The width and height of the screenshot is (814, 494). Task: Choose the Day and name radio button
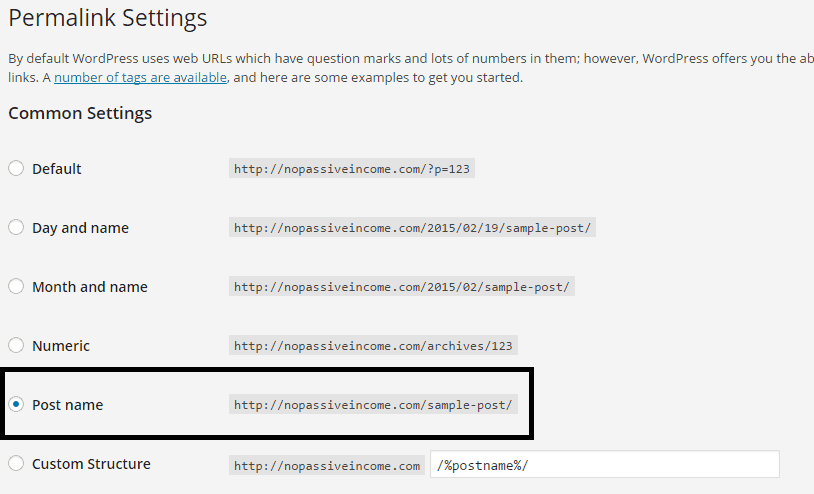(x=16, y=227)
